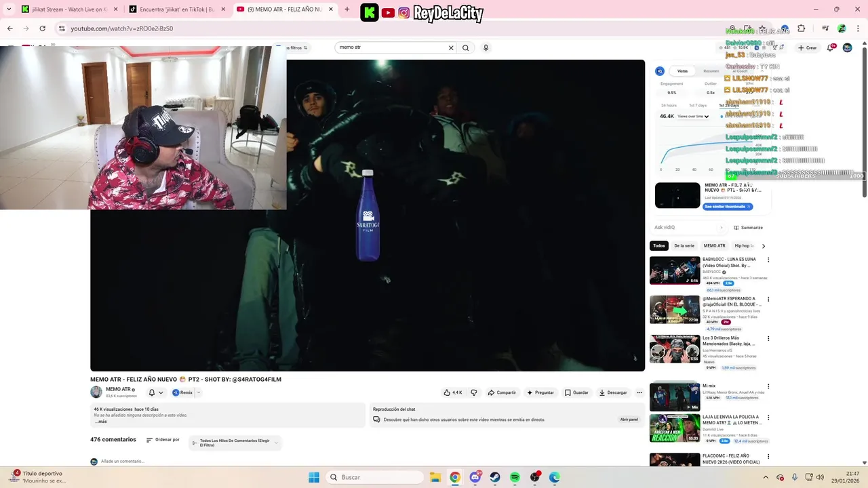Open Steam from the taskbar

click(495, 477)
